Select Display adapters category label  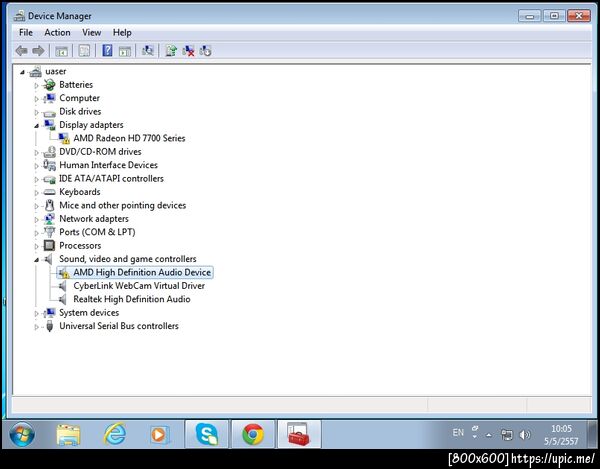coord(91,125)
